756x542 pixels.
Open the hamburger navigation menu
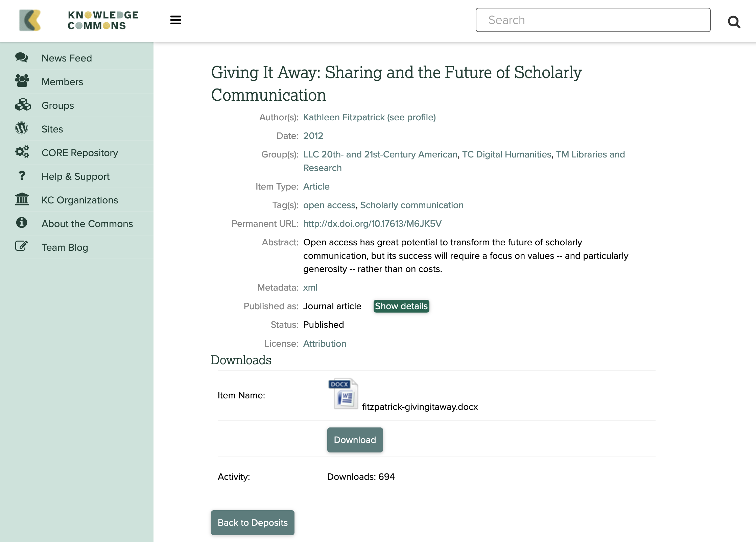point(175,20)
